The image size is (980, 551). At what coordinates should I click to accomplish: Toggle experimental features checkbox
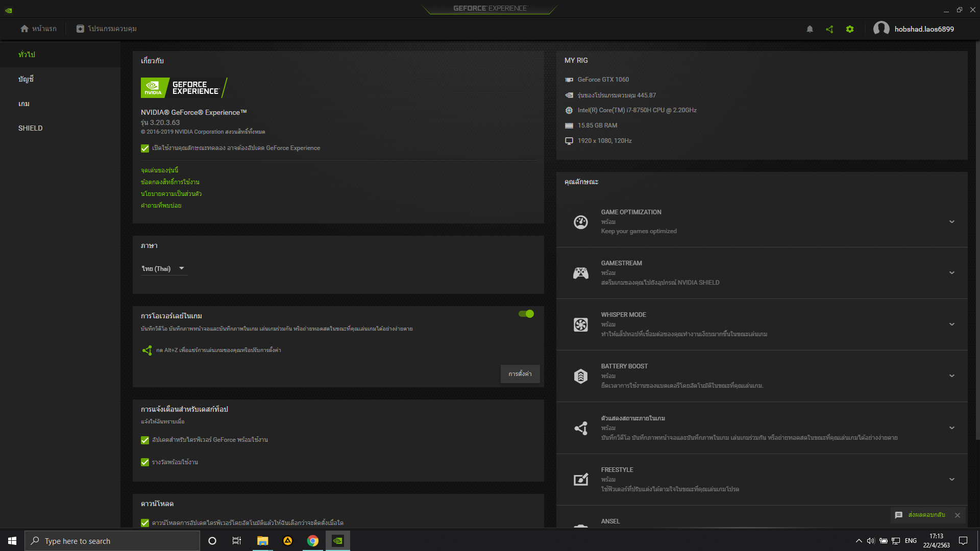[145, 148]
